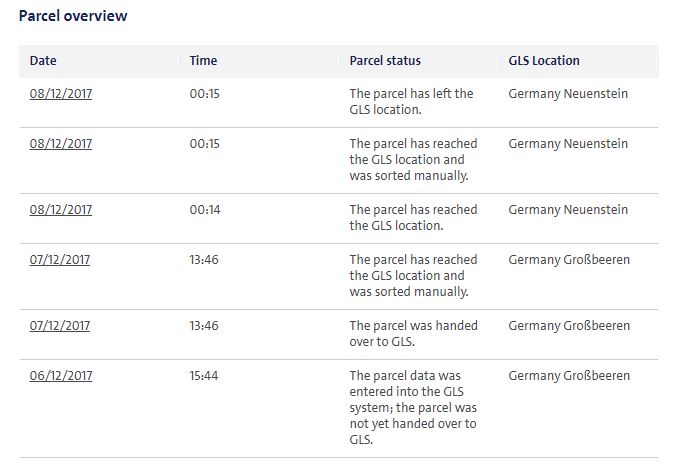
Task: Click the 07/12/2017 date link for handed over row
Action: coord(60,326)
